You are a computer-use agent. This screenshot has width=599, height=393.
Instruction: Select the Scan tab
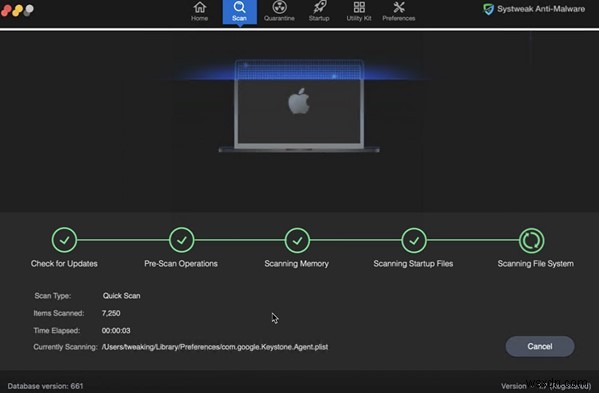pyautogui.click(x=240, y=12)
